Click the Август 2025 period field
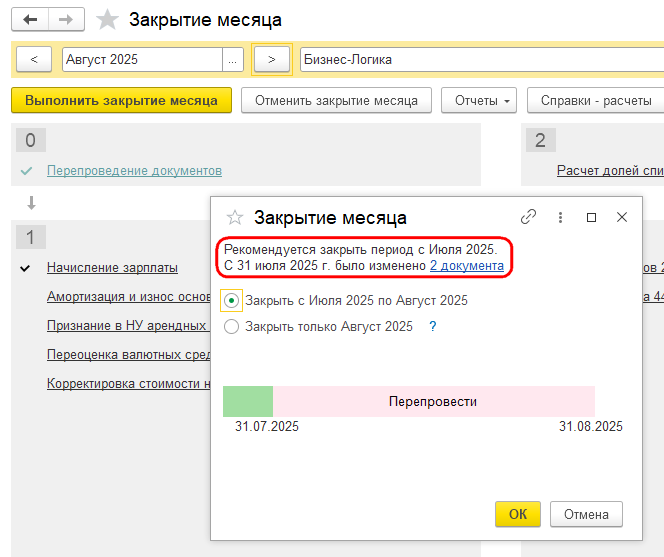The width and height of the screenshot is (664, 557). pyautogui.click(x=142, y=59)
